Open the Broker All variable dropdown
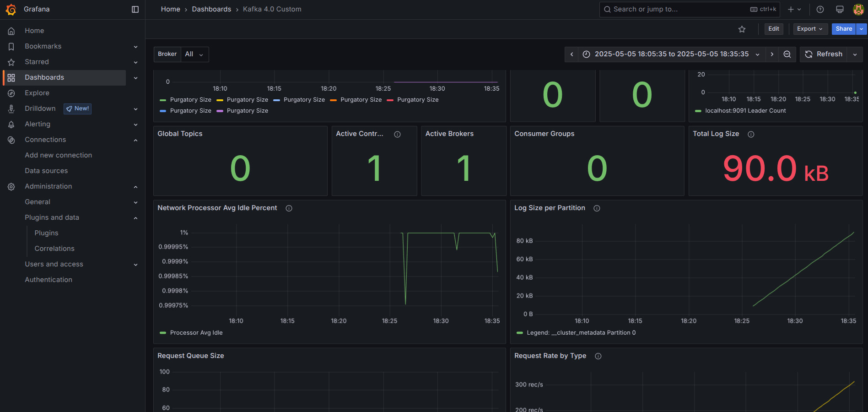Viewport: 868px width, 412px height. click(x=194, y=54)
